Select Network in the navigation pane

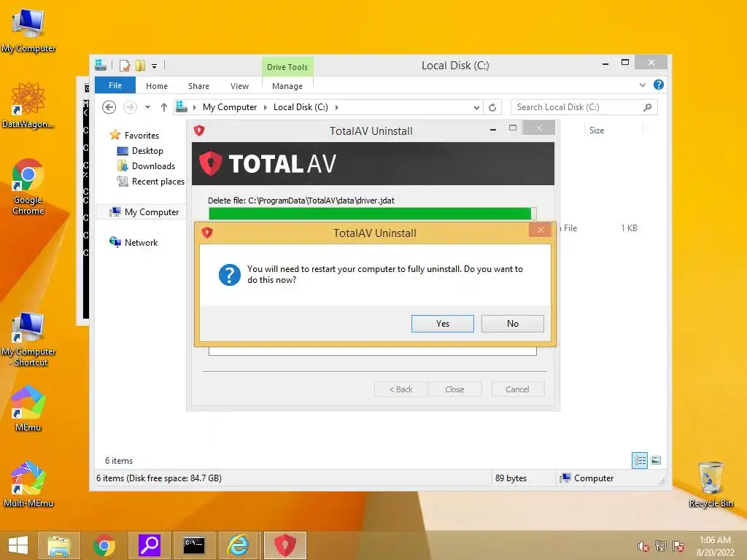(x=141, y=242)
